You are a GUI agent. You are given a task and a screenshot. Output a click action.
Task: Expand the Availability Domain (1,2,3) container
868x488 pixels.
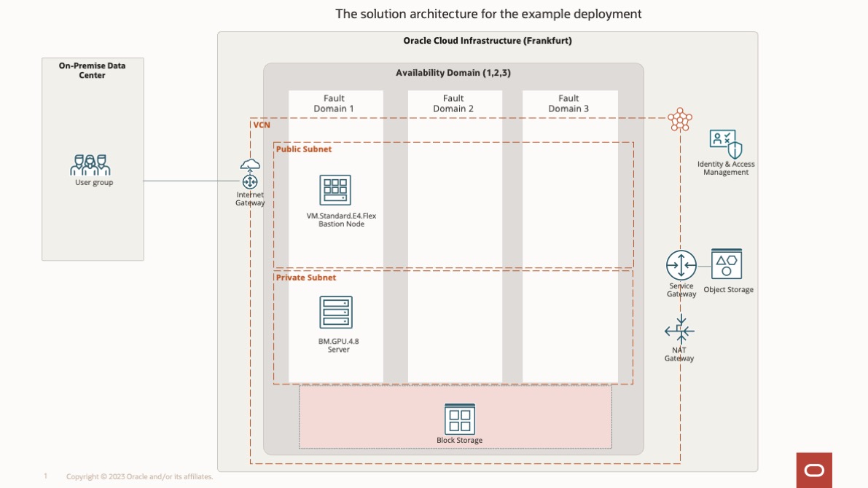pyautogui.click(x=453, y=73)
